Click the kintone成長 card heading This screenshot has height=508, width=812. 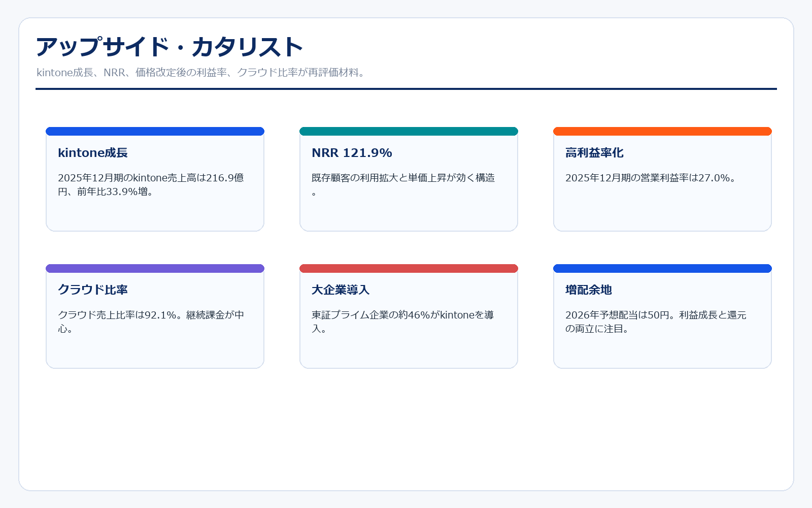click(x=93, y=153)
